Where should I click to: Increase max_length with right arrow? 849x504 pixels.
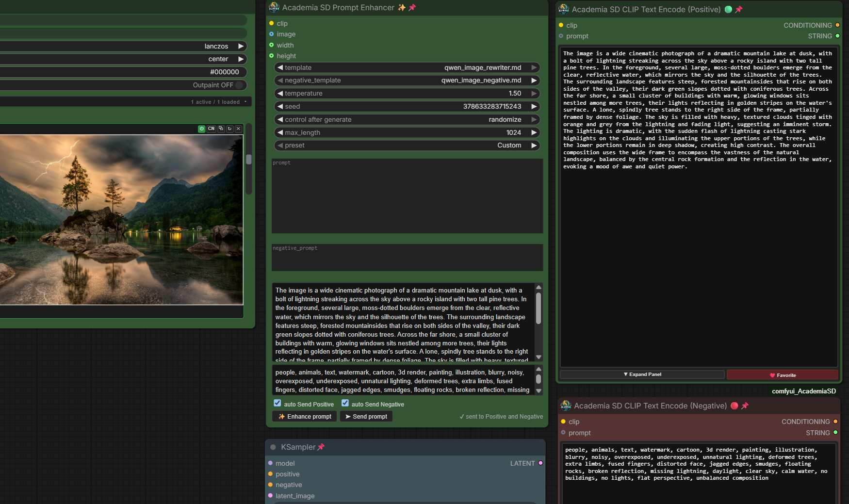tap(534, 133)
